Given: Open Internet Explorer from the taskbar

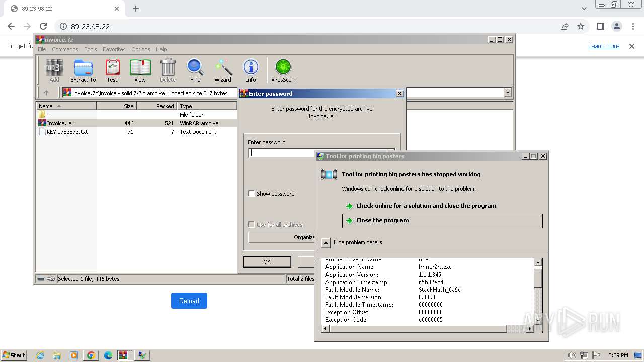Looking at the screenshot, I should (40, 355).
